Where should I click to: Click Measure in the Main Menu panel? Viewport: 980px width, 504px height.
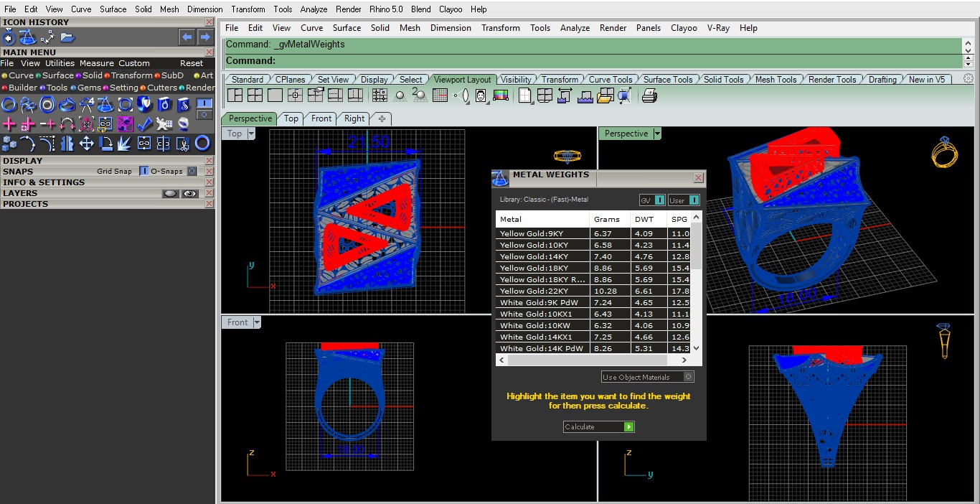[97, 63]
